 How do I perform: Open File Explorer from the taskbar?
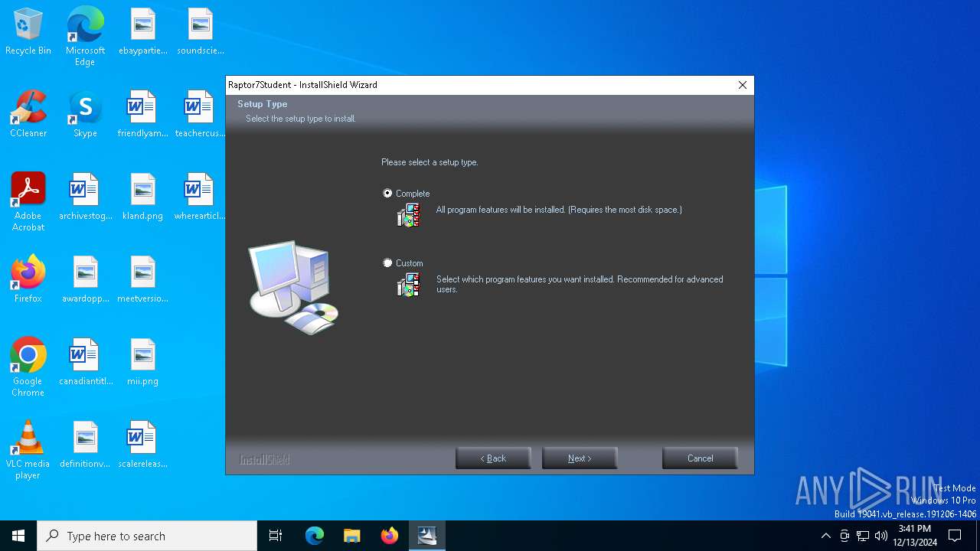click(352, 536)
